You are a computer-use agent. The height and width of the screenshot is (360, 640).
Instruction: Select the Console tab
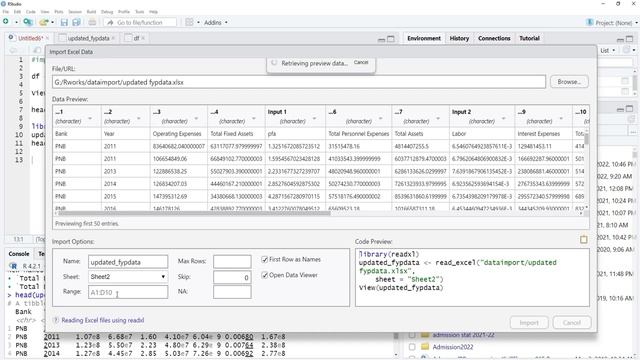(x=19, y=253)
